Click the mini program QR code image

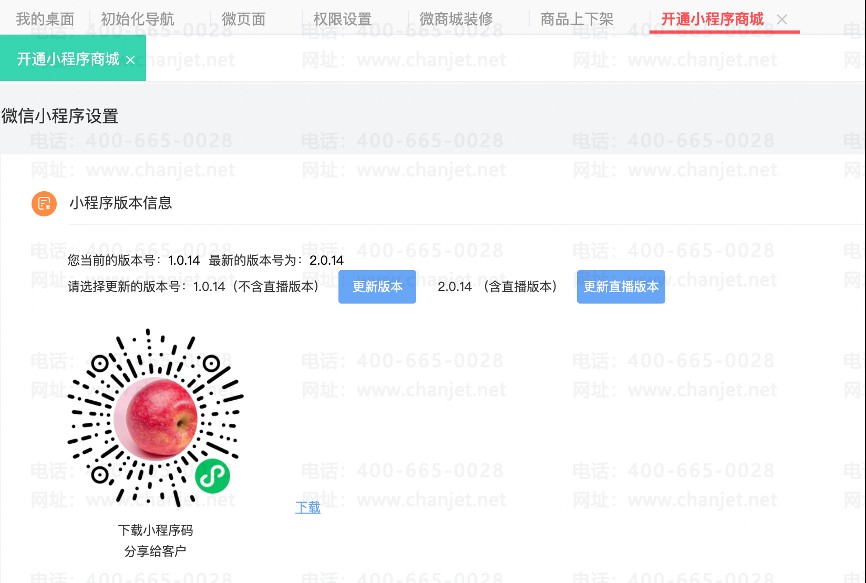[155, 418]
